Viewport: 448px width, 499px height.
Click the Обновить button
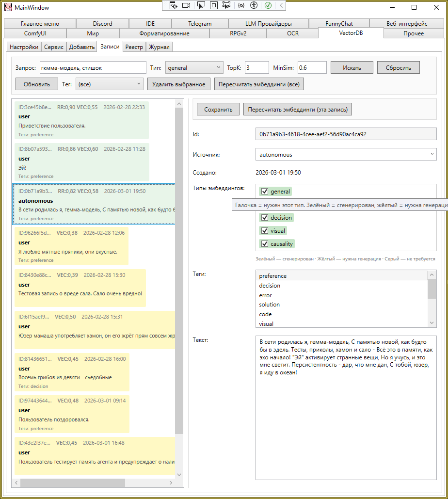pos(36,84)
